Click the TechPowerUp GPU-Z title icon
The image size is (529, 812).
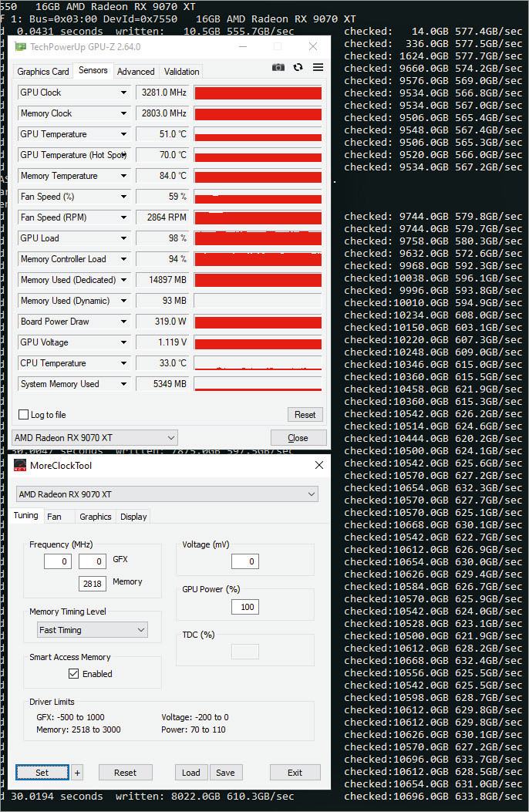coord(21,46)
